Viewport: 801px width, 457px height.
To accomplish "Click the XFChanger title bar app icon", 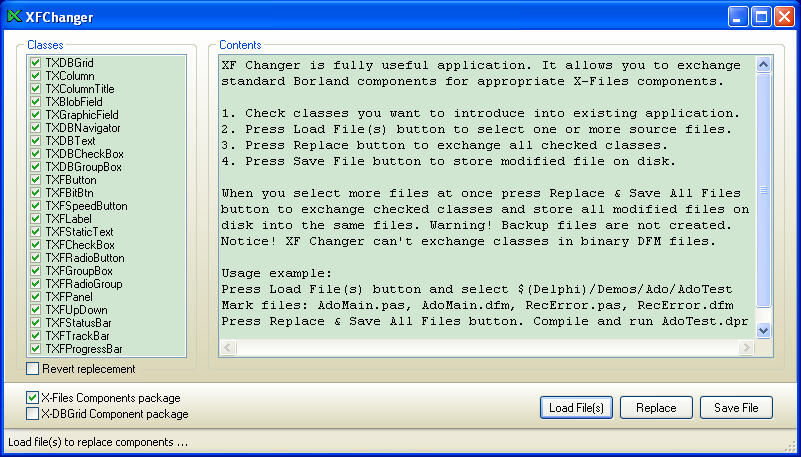I will [14, 16].
